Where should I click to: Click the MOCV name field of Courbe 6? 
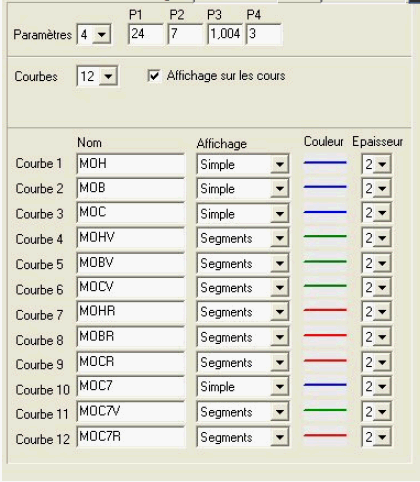[130, 287]
